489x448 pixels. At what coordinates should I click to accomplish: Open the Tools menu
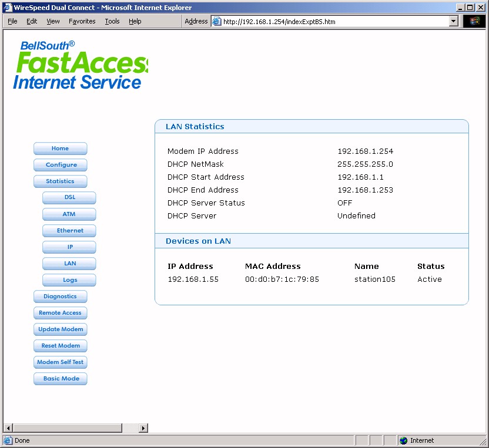coord(112,21)
